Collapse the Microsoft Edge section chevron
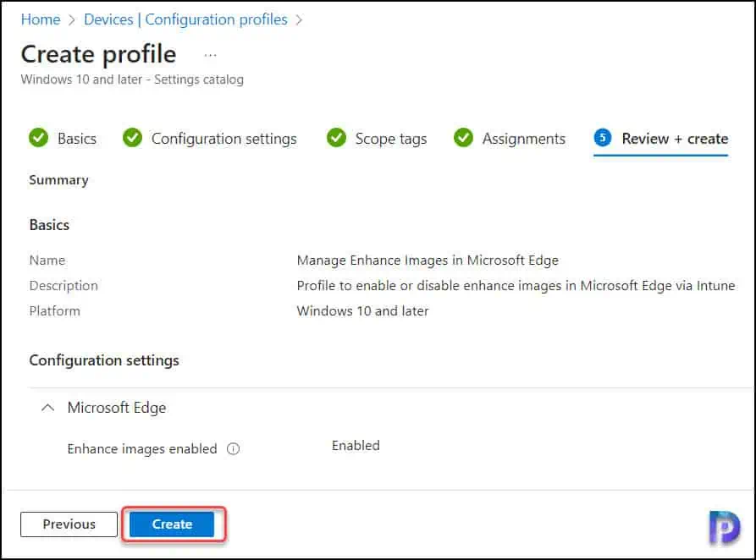This screenshot has width=756, height=560. click(47, 408)
